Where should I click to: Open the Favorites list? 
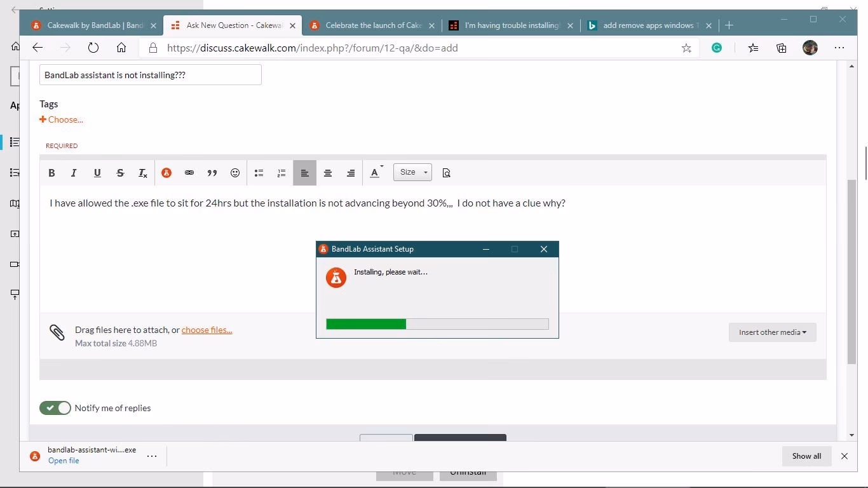click(x=753, y=48)
